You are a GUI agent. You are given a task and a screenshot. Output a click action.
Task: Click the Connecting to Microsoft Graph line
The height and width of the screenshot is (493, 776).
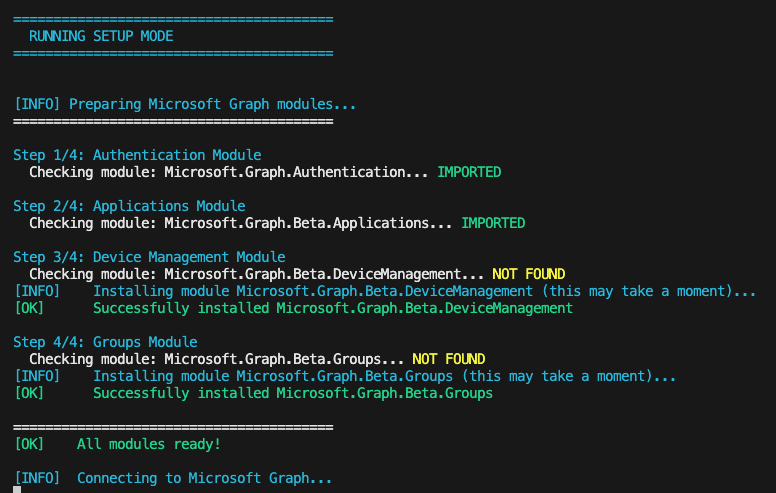coord(204,478)
